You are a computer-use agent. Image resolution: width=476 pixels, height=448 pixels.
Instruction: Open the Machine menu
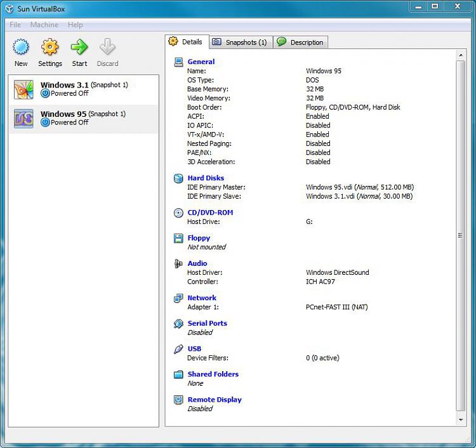coord(44,25)
